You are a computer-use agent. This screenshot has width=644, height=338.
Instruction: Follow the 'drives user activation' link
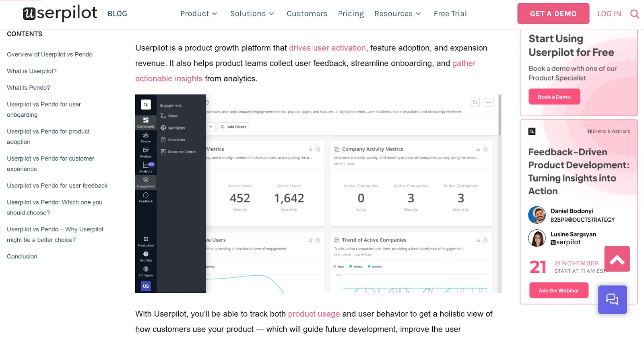327,48
